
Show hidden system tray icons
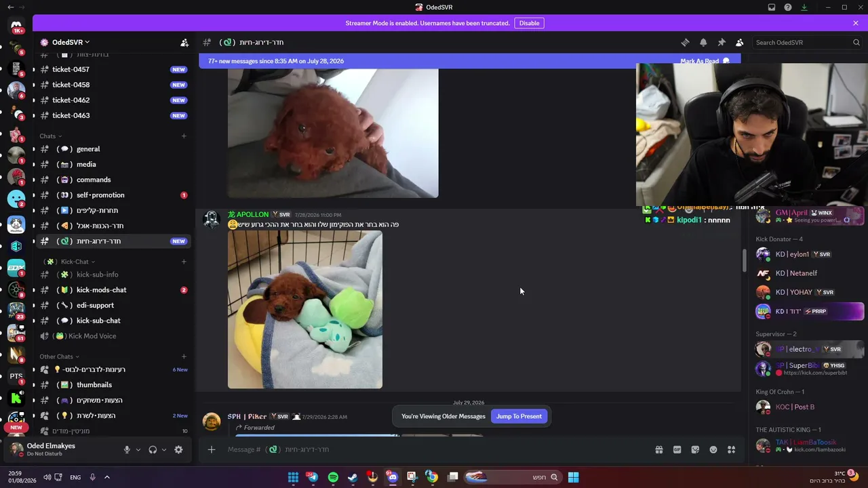pyautogui.click(x=107, y=477)
